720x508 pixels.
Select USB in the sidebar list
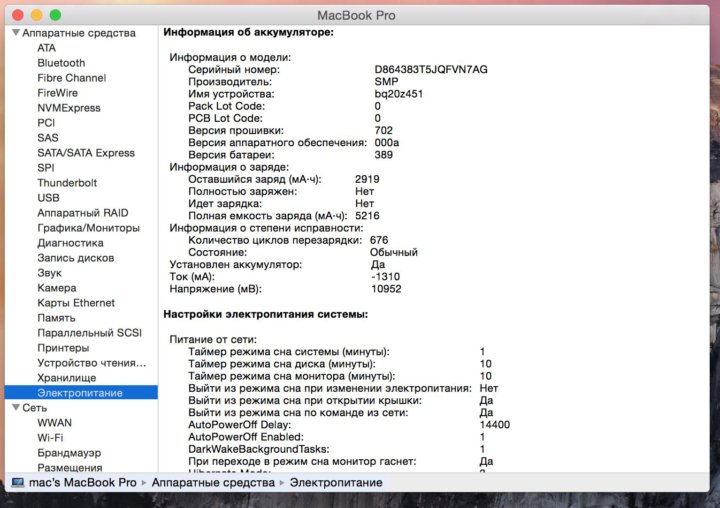[x=48, y=198]
